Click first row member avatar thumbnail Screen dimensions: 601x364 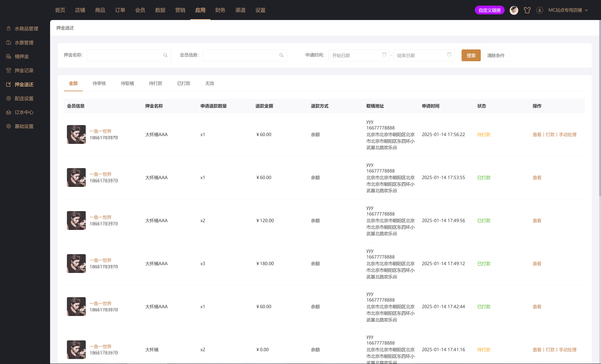click(76, 134)
